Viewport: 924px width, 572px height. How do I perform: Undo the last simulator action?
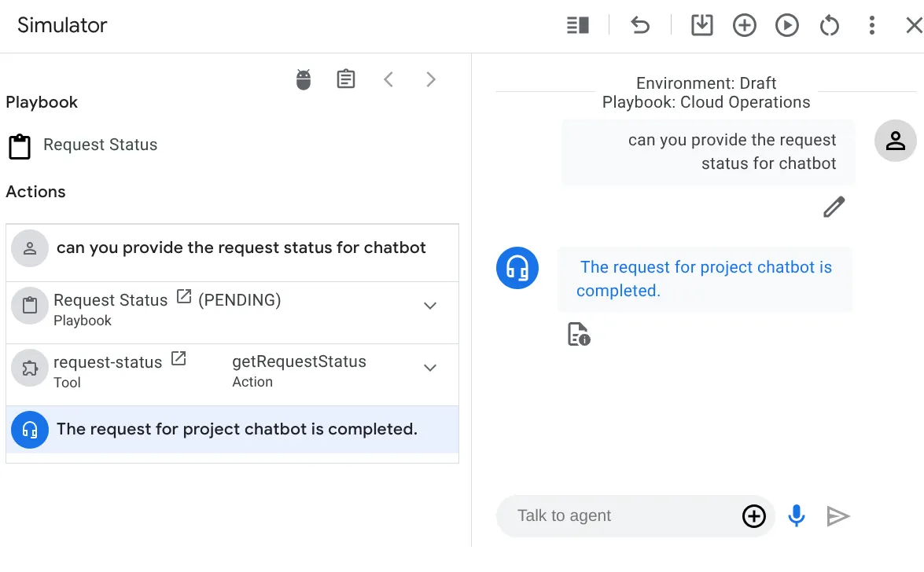(640, 25)
